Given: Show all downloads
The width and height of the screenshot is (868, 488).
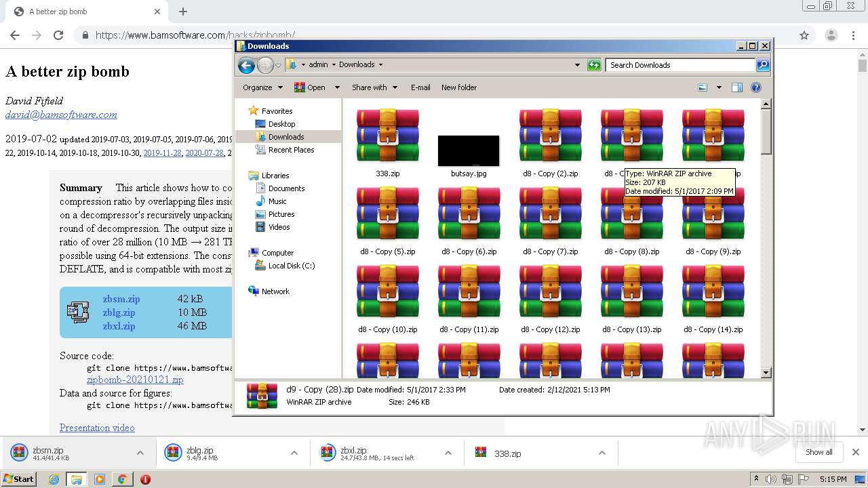Looking at the screenshot, I should point(819,452).
